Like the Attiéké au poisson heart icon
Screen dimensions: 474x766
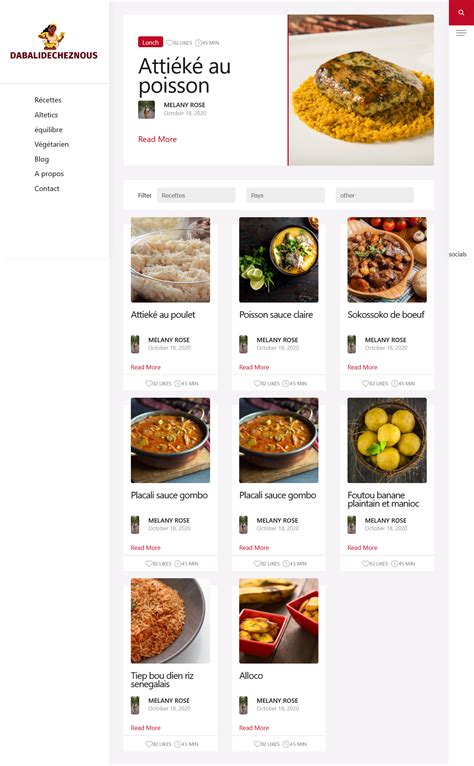(170, 43)
